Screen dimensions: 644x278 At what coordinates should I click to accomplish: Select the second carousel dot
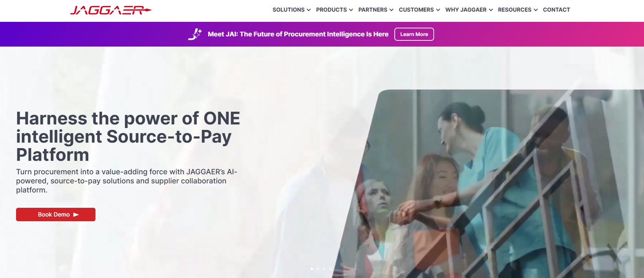[x=318, y=269]
